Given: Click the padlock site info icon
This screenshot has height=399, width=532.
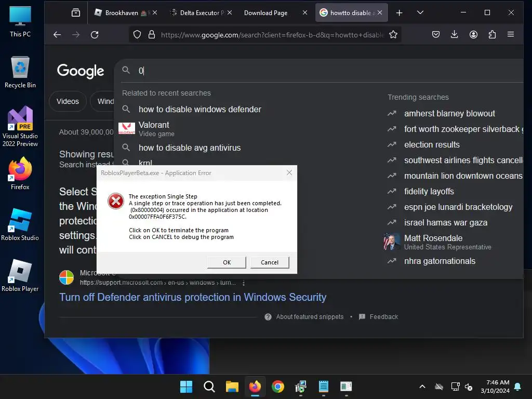Looking at the screenshot, I should (x=152, y=35).
